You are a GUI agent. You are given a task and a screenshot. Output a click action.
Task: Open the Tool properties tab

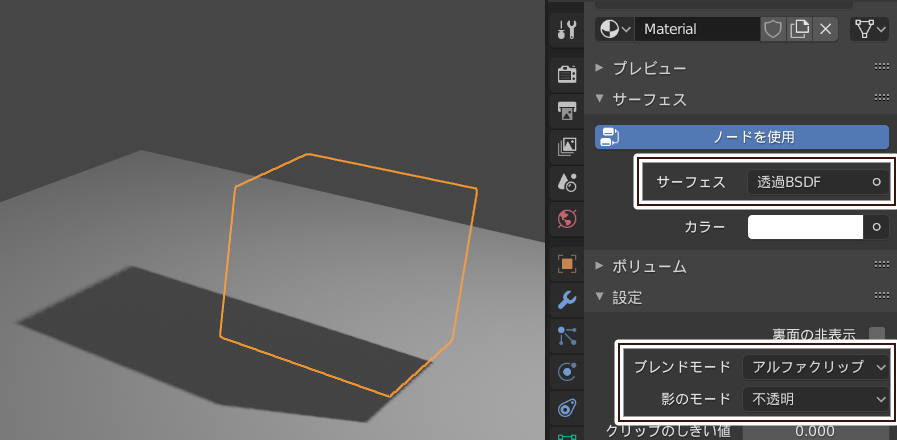[566, 29]
